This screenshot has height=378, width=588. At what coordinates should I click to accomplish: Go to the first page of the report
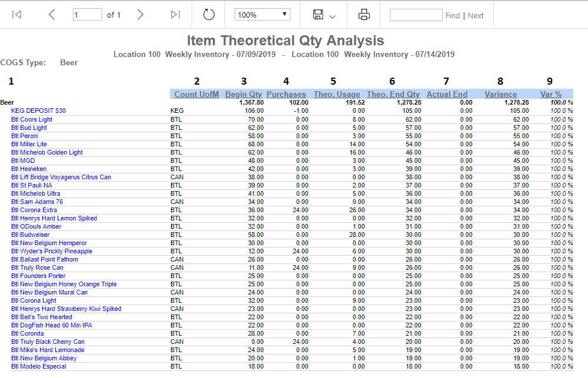(x=16, y=15)
